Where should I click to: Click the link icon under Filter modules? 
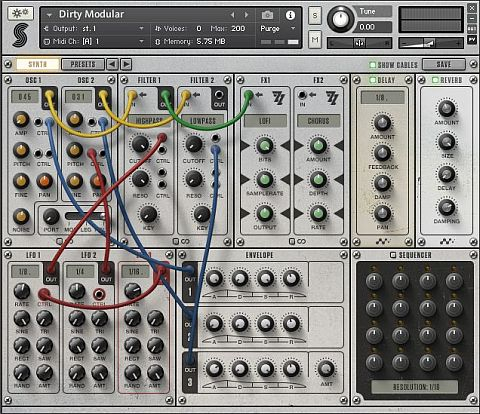tap(185, 241)
